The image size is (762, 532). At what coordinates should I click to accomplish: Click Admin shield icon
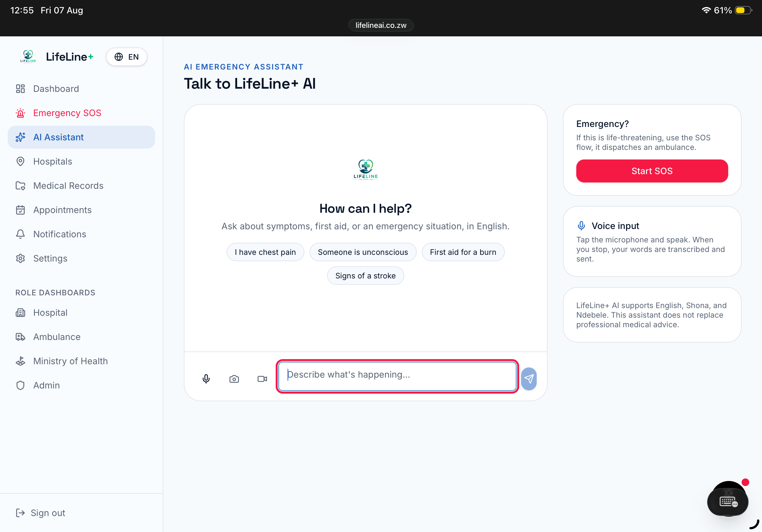[x=20, y=385]
